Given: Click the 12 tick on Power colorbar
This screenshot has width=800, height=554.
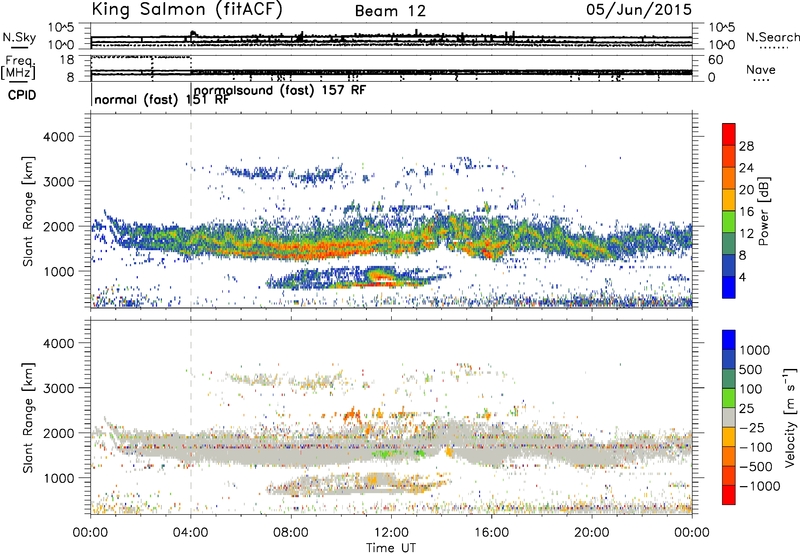Looking at the screenshot, I should [746, 233].
